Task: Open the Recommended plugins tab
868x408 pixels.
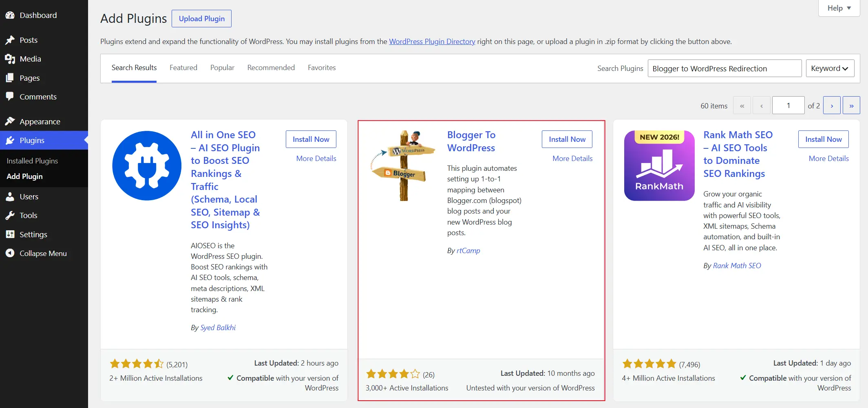Action: 271,68
